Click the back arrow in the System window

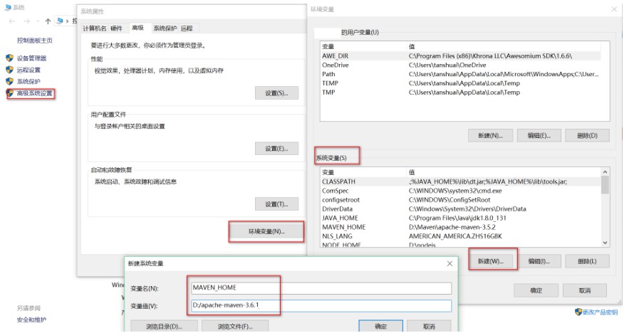[12, 21]
